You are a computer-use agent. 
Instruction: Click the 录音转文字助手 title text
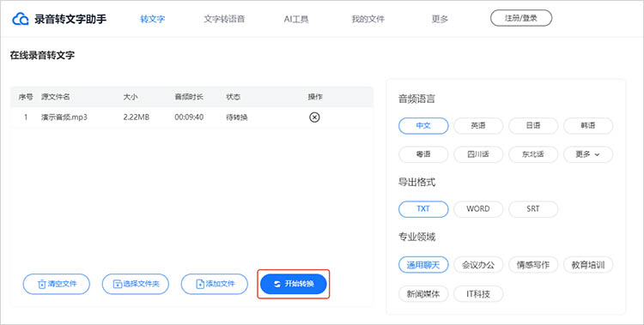pos(70,19)
